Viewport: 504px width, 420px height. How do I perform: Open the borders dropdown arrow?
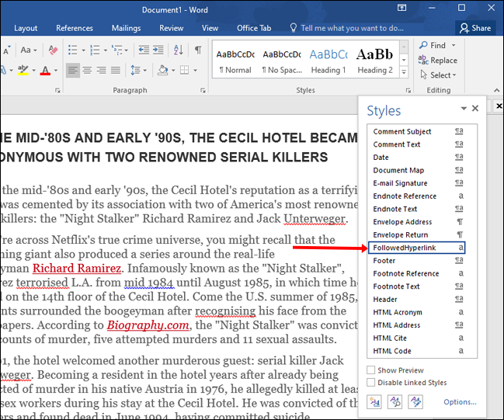tap(195, 70)
